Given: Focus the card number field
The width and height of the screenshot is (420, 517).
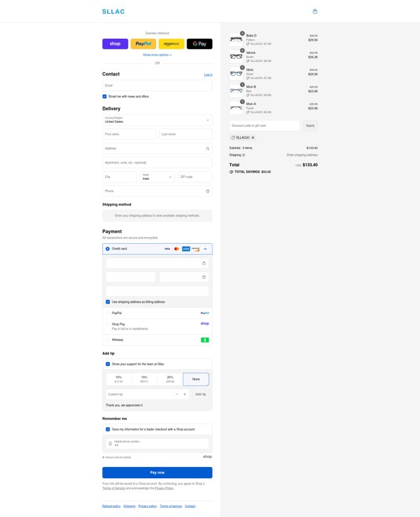Looking at the screenshot, I should (157, 263).
